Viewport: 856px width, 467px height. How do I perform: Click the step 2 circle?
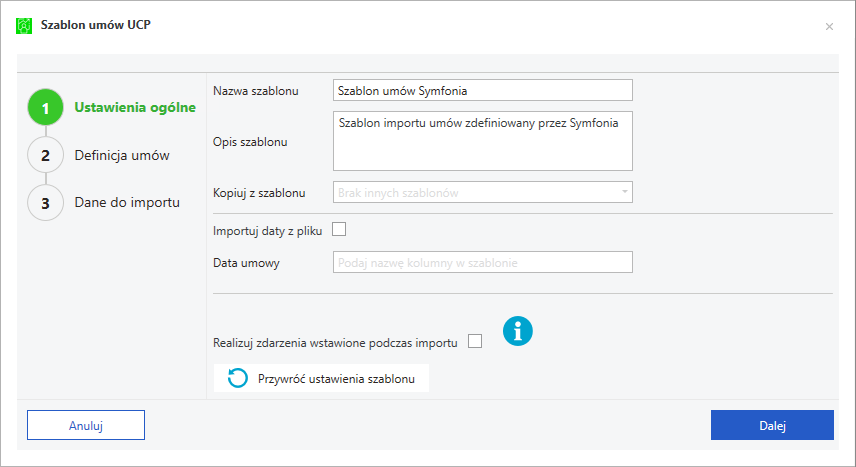(45, 155)
